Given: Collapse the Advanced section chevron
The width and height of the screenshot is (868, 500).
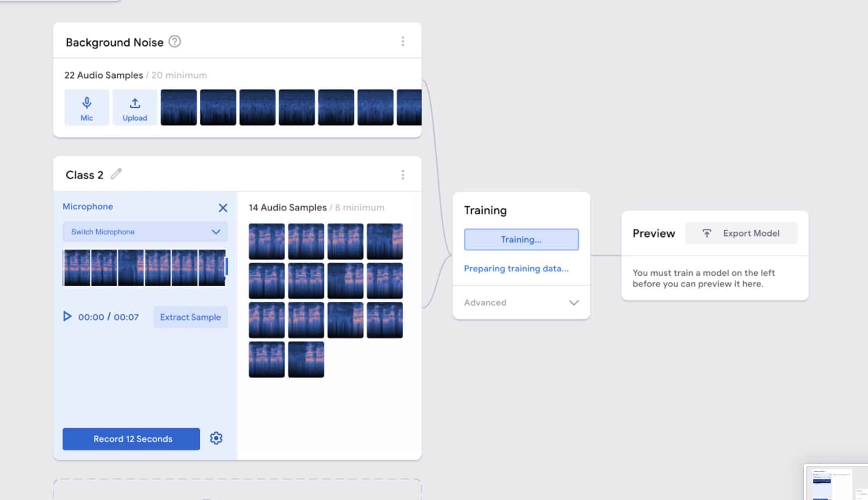Looking at the screenshot, I should pyautogui.click(x=574, y=302).
